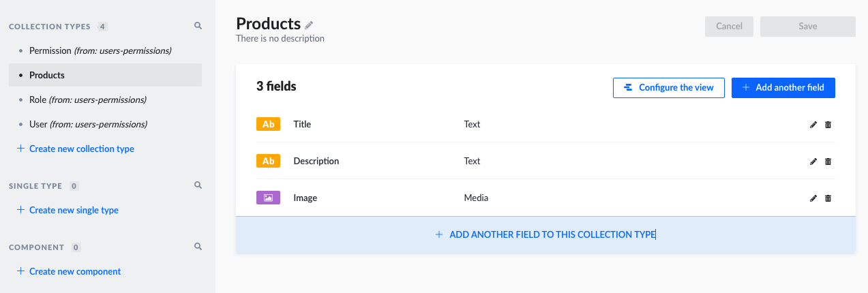Click the purple Media type icon for Image
This screenshot has height=293, width=868.
click(x=269, y=198)
